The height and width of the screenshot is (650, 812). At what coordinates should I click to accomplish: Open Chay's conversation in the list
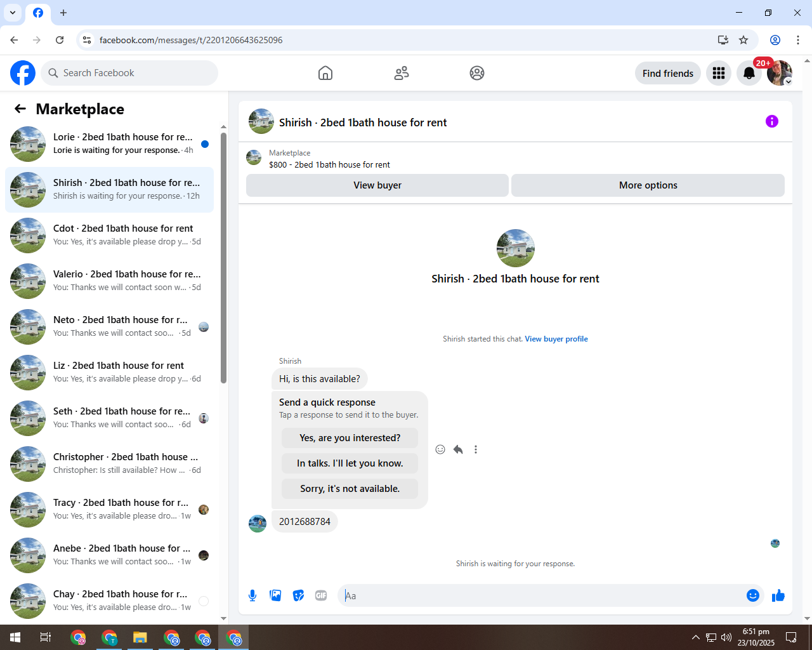pyautogui.click(x=109, y=601)
